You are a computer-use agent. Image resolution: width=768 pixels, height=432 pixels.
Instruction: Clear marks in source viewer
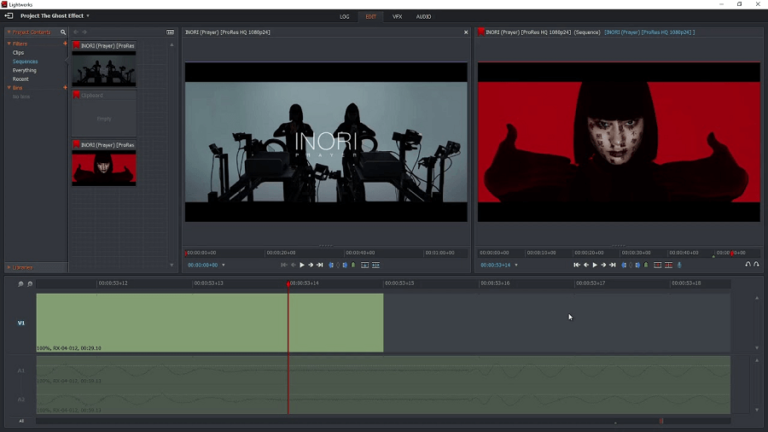coord(338,265)
